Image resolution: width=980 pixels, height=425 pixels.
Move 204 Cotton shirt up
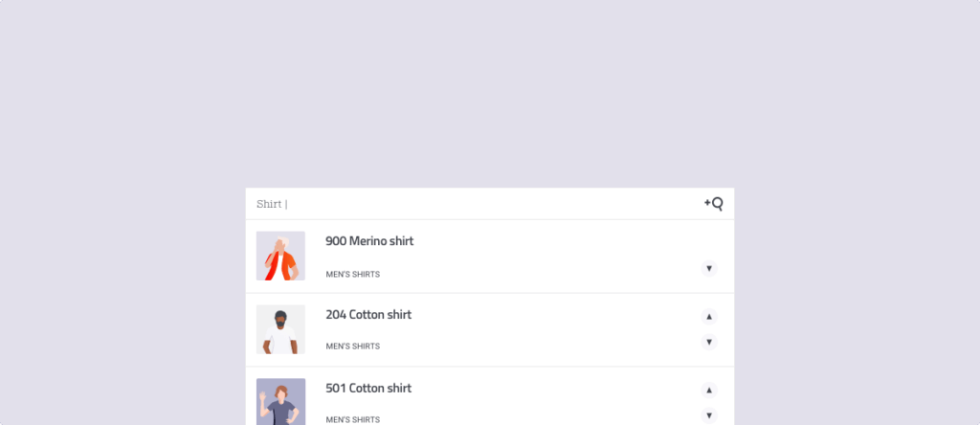pyautogui.click(x=709, y=316)
